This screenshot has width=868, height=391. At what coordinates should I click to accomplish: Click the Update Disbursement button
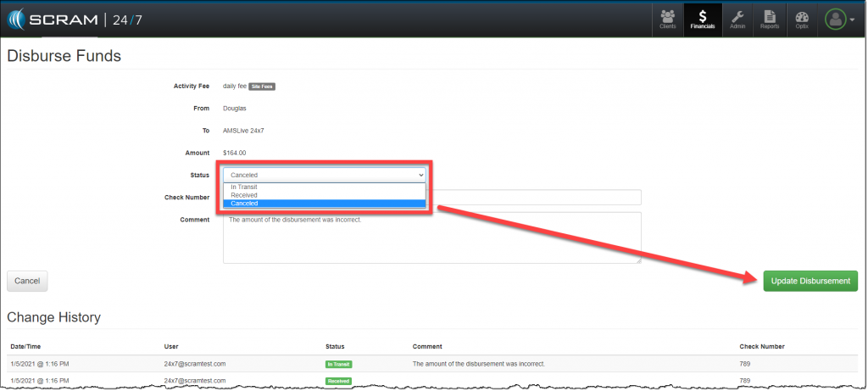tap(810, 281)
